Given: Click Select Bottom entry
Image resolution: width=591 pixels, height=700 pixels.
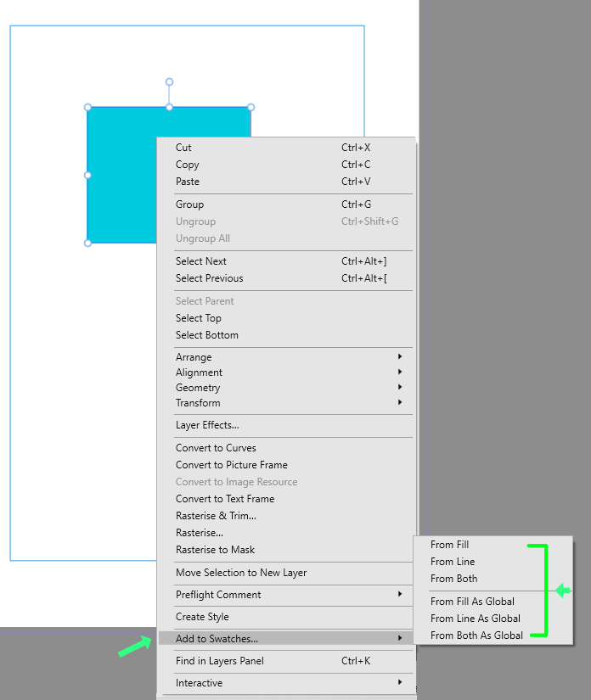Looking at the screenshot, I should point(286,335).
